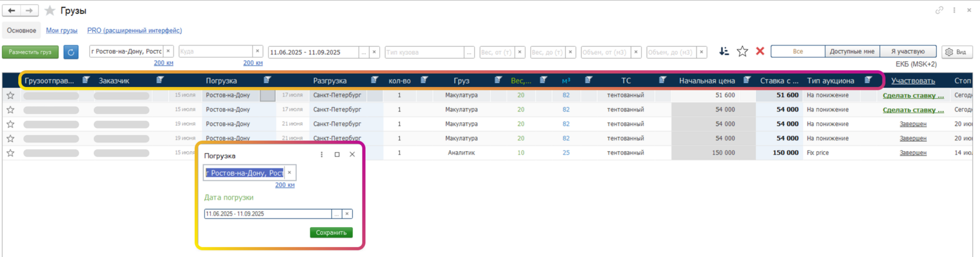Click 200 км link under Куда field

253,62
